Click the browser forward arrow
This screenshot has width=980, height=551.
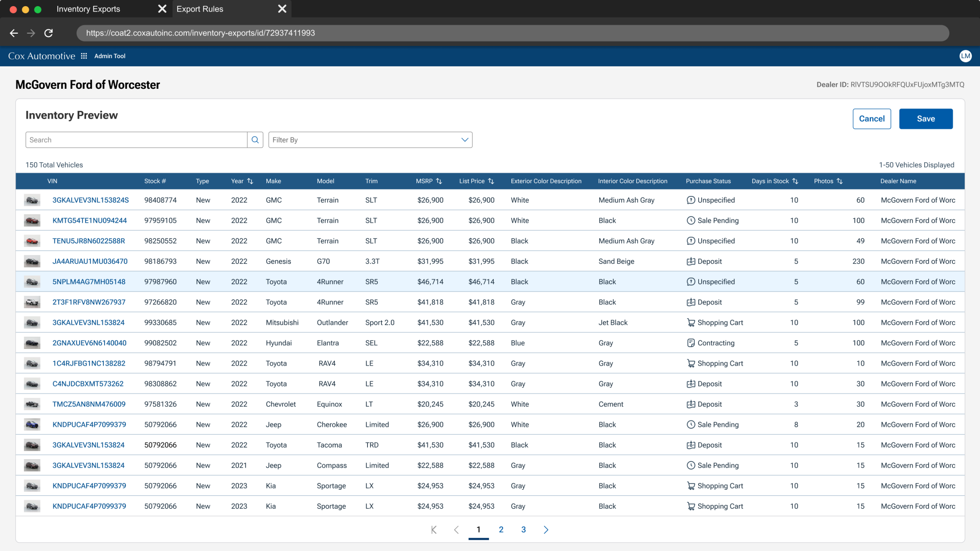coord(31,33)
